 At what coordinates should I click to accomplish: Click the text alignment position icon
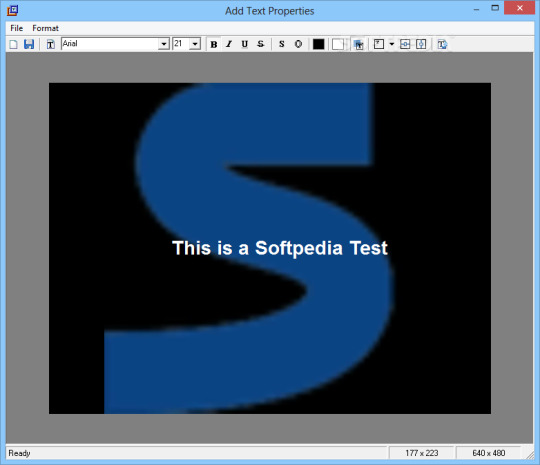pyautogui.click(x=379, y=44)
